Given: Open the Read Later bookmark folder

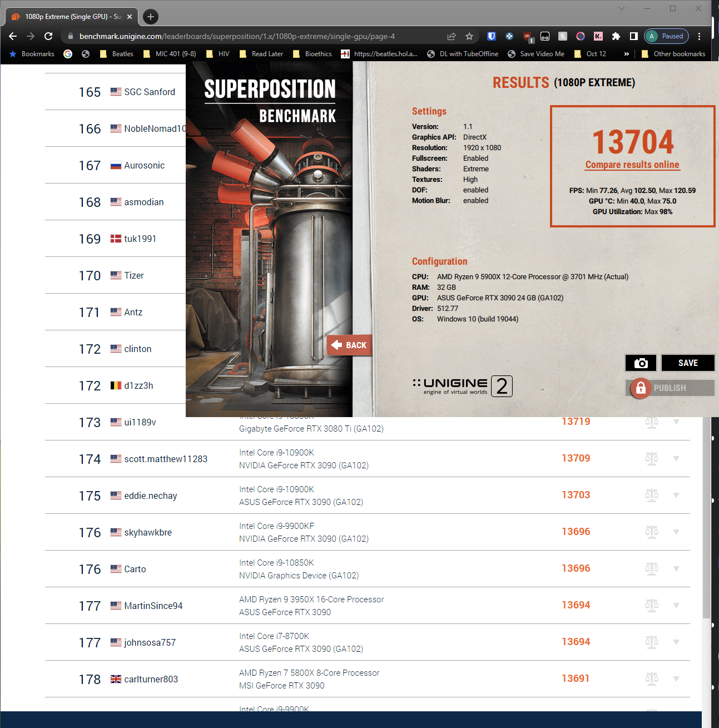Looking at the screenshot, I should coord(261,54).
